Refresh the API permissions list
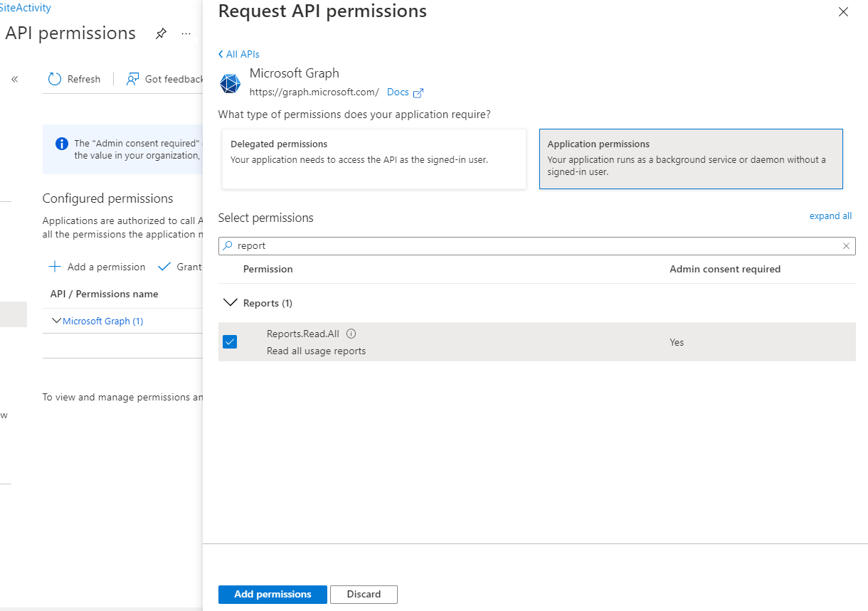868x611 pixels. (74, 79)
